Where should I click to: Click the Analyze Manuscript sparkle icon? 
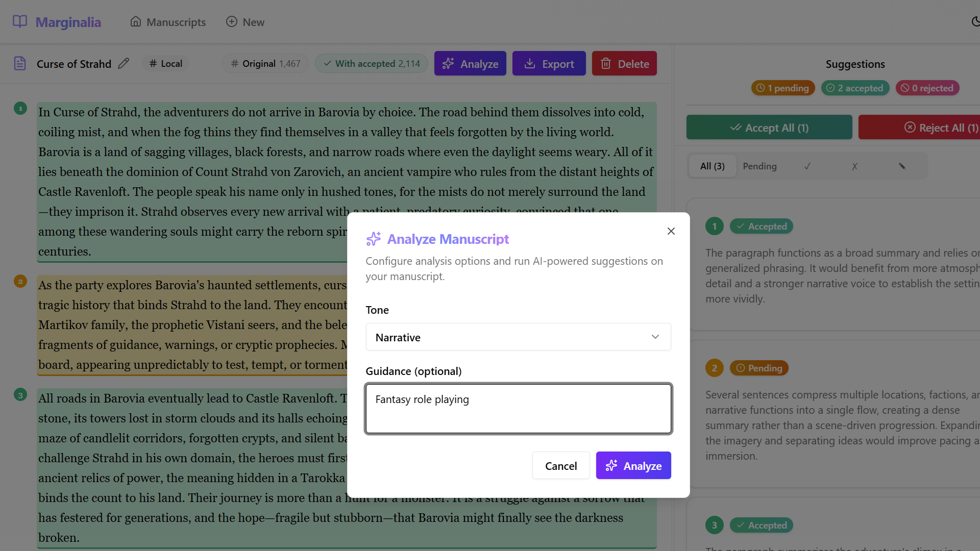tap(374, 239)
